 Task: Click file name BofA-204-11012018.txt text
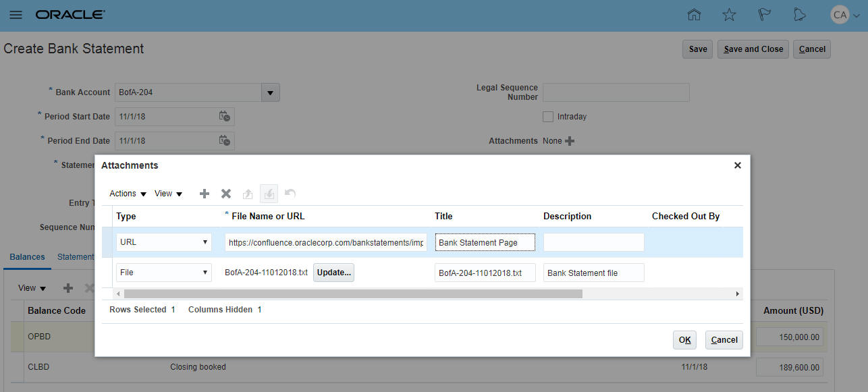click(x=266, y=273)
